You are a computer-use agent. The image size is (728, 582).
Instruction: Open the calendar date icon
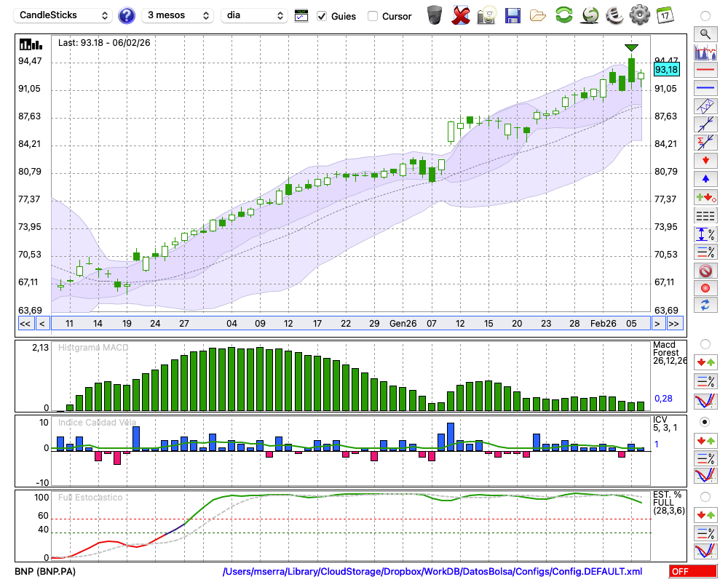point(665,15)
